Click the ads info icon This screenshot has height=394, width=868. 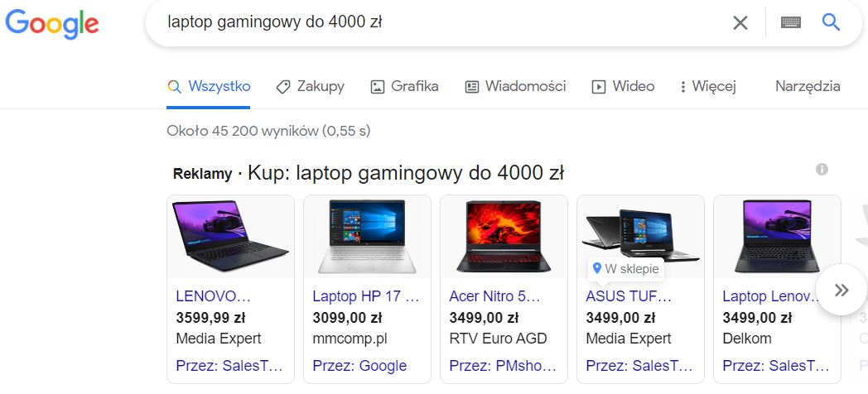[822, 170]
